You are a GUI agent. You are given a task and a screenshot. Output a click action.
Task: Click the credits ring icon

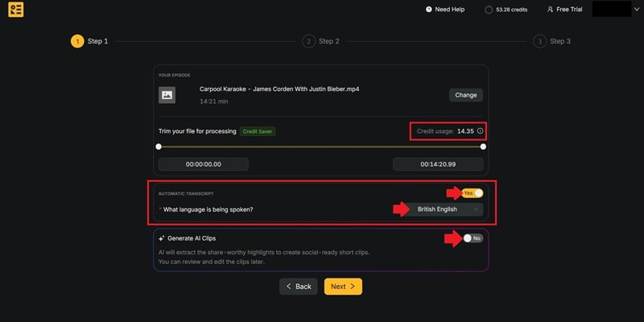tap(489, 10)
